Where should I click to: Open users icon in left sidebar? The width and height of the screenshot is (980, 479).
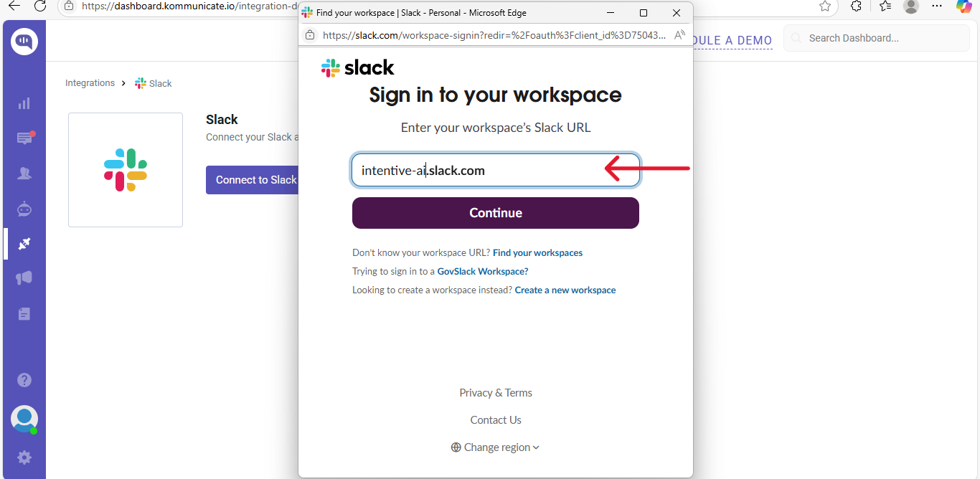[x=24, y=173]
